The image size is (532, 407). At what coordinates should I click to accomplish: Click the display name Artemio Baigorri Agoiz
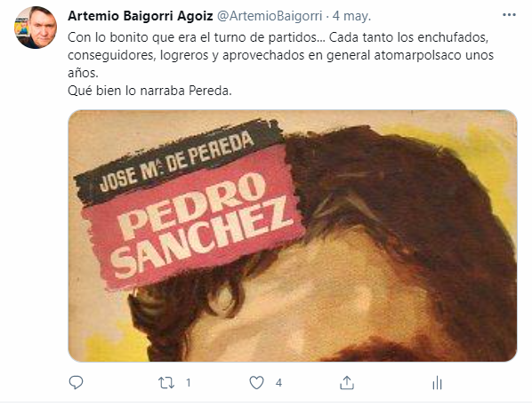pos(141,16)
